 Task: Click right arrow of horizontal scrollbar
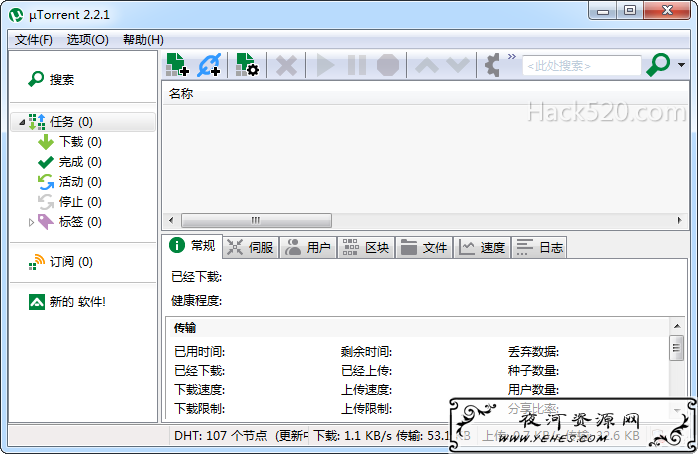679,220
